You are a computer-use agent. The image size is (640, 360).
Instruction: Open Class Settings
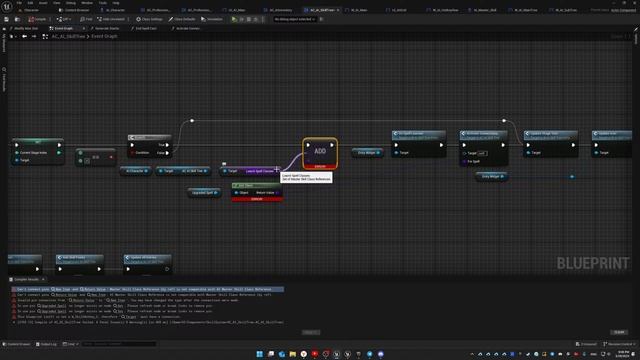pyautogui.click(x=149, y=19)
